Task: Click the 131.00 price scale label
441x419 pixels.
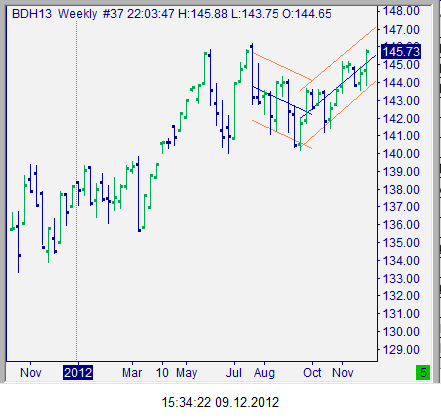Action: coord(401,314)
